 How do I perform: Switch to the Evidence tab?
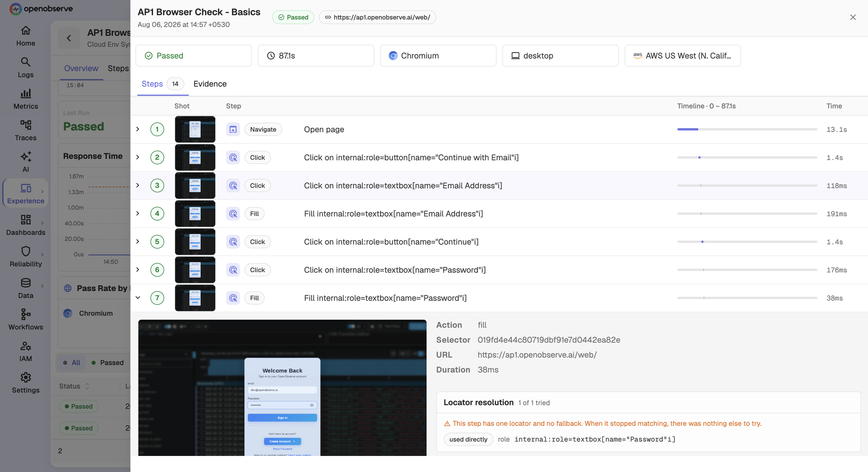tap(210, 84)
